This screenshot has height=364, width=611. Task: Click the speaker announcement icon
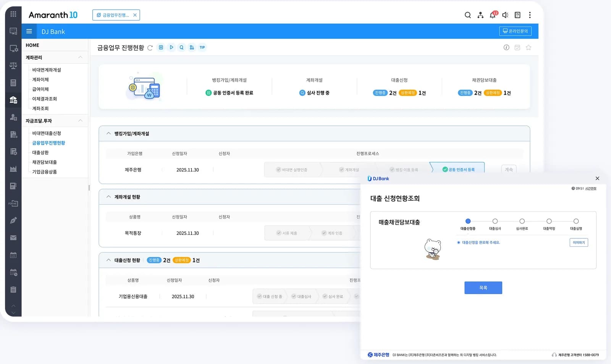tap(505, 15)
